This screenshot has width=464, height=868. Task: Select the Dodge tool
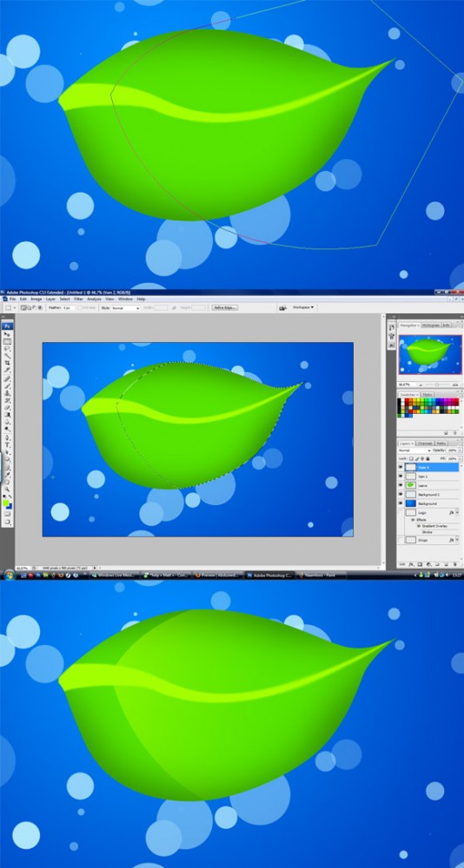7,429
